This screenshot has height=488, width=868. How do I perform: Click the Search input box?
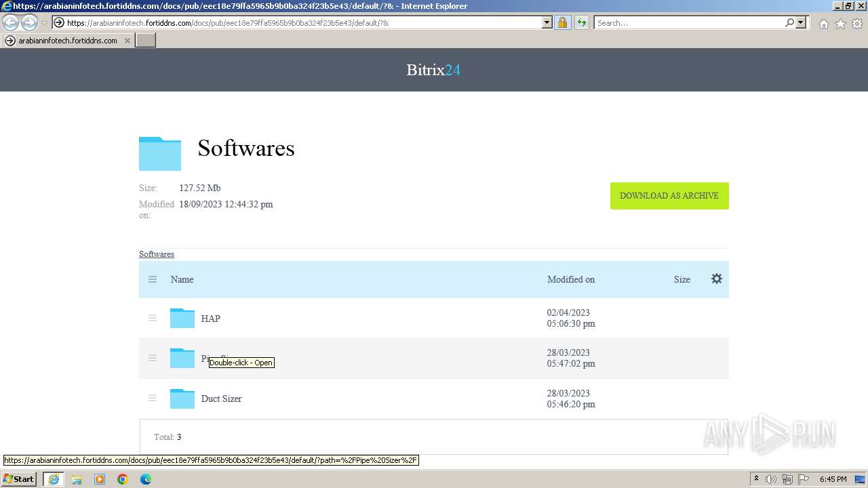pos(688,23)
